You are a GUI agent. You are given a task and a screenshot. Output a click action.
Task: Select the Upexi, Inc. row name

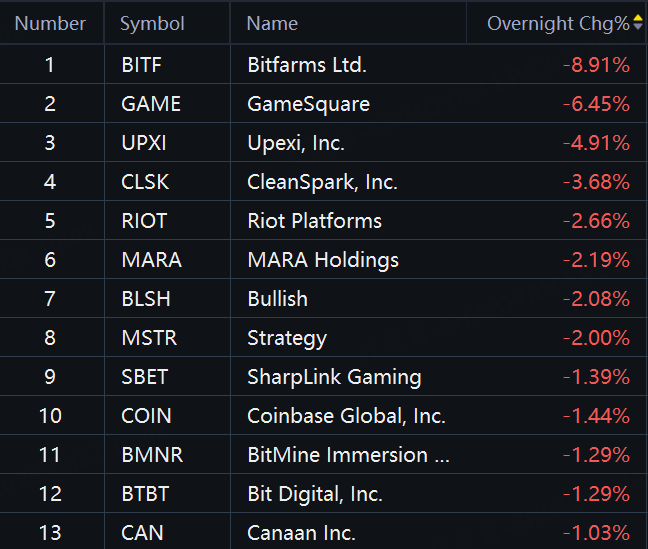pos(296,143)
